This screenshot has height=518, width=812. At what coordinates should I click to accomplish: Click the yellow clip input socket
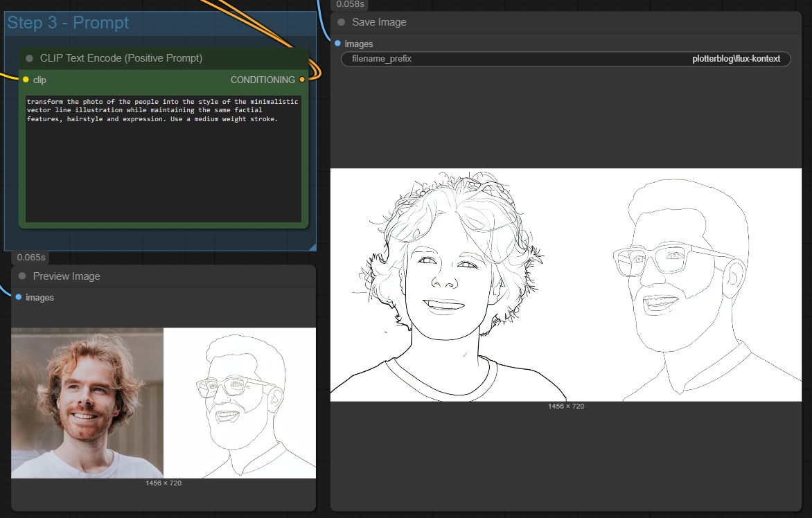[26, 80]
